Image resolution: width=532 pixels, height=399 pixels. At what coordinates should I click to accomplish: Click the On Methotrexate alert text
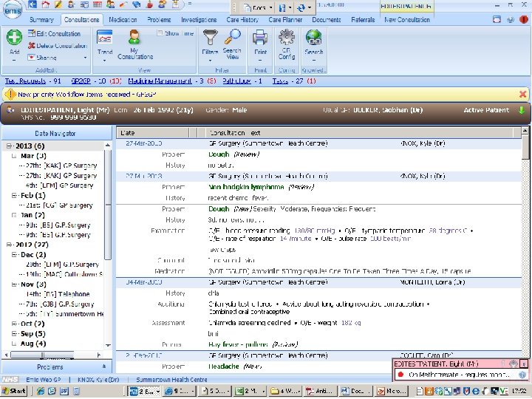click(x=459, y=375)
